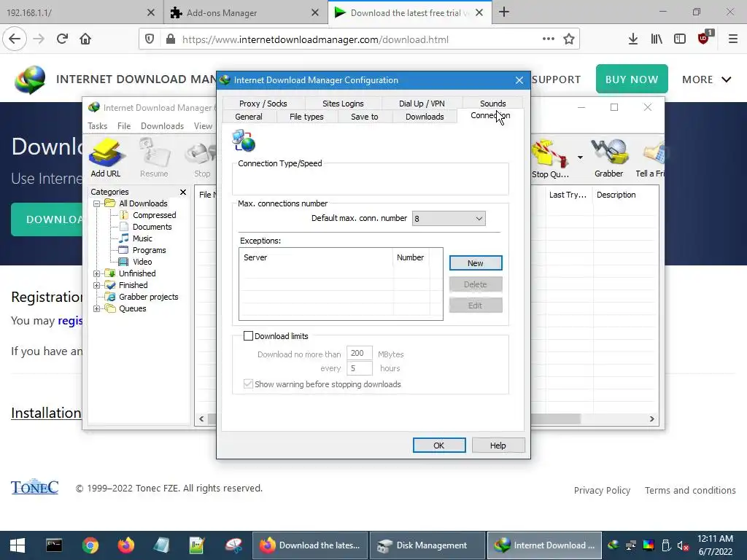The height and width of the screenshot is (560, 747).
Task: Click the New exception button
Action: pyautogui.click(x=476, y=262)
